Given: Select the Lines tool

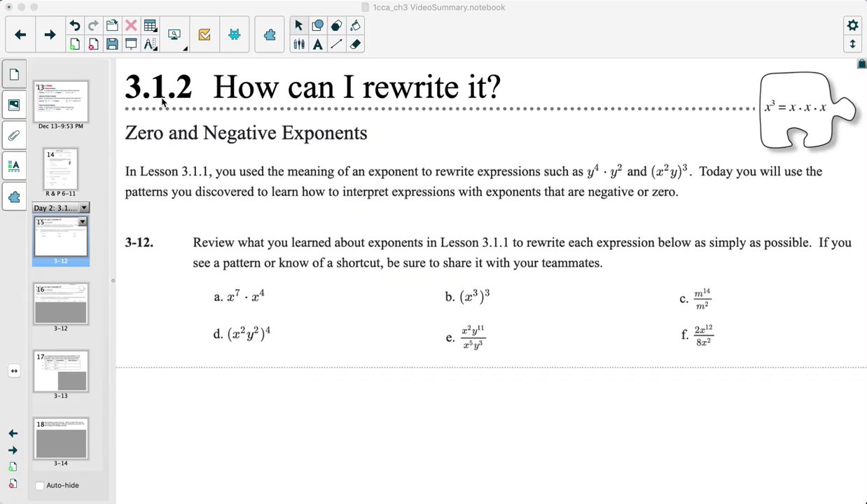Looking at the screenshot, I should (336, 44).
